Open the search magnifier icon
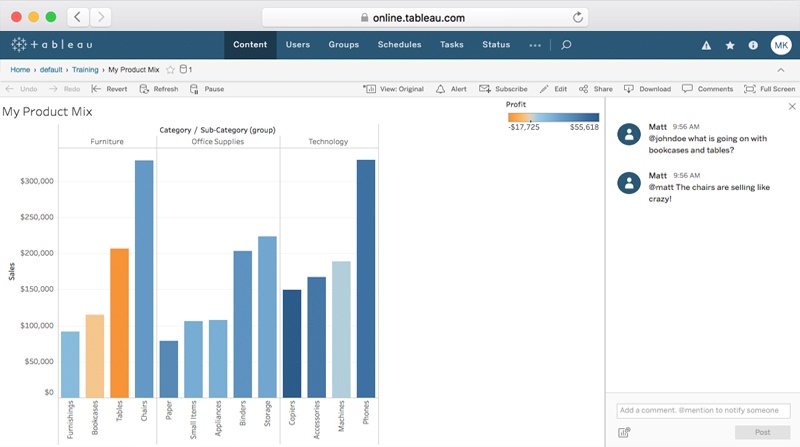The width and height of the screenshot is (800, 447). (566, 45)
